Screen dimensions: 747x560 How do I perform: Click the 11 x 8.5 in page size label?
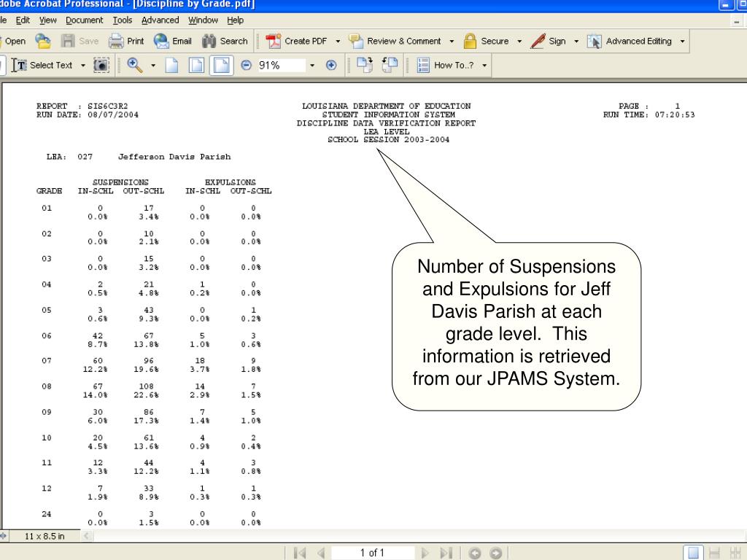[x=44, y=536]
